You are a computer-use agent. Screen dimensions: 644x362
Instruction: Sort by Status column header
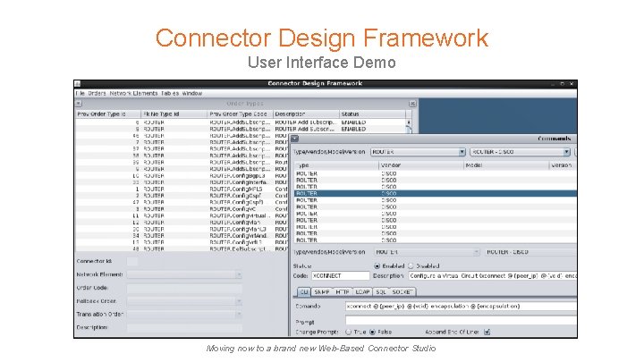pyautogui.click(x=372, y=114)
